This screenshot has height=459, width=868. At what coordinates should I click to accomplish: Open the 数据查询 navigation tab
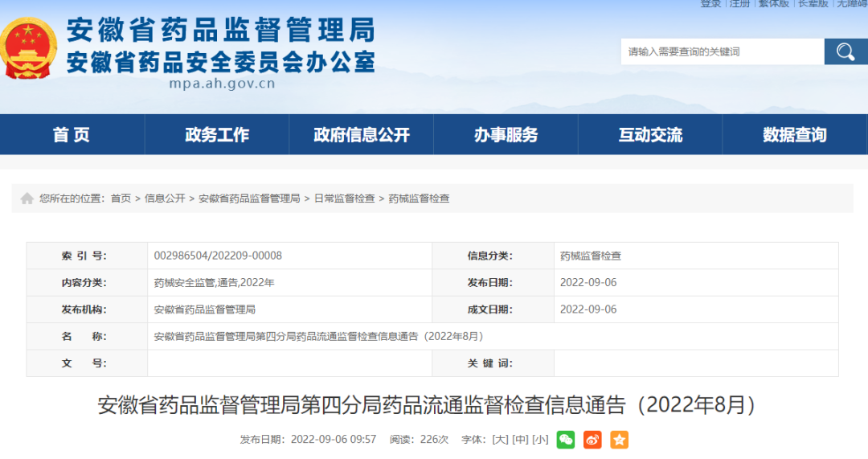[x=795, y=135]
